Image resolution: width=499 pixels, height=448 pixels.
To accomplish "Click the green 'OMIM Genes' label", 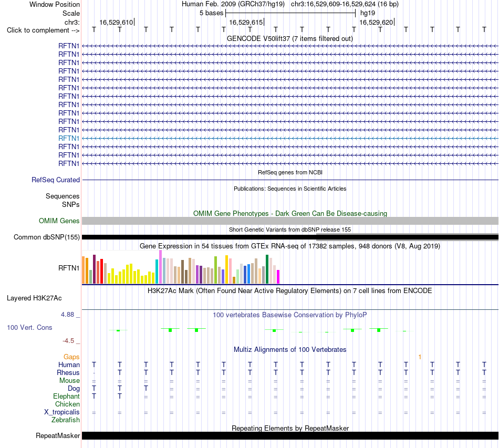I will (x=59, y=221).
